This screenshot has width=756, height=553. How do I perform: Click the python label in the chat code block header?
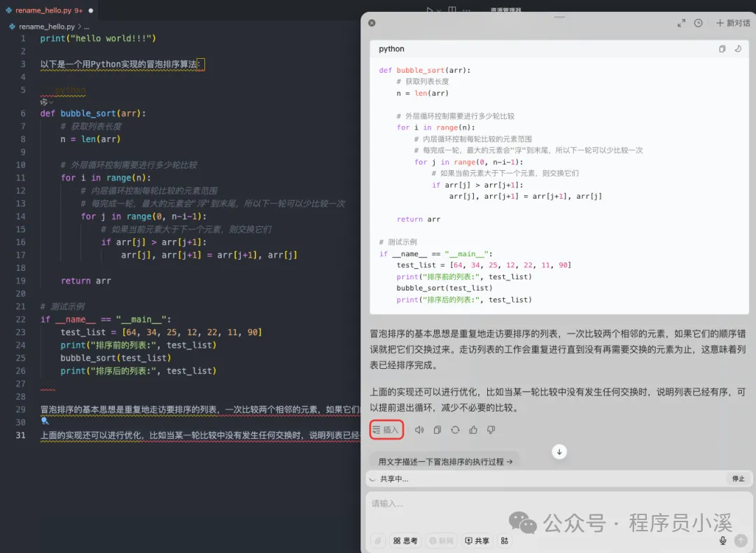[391, 49]
